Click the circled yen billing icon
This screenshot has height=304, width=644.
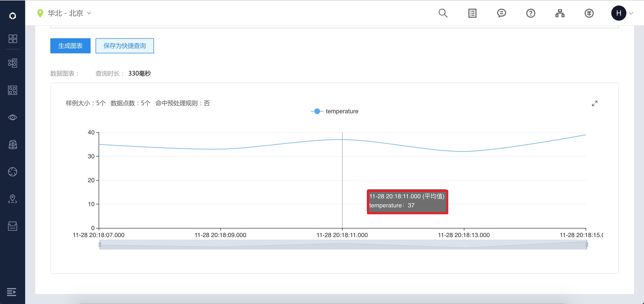pyautogui.click(x=589, y=13)
